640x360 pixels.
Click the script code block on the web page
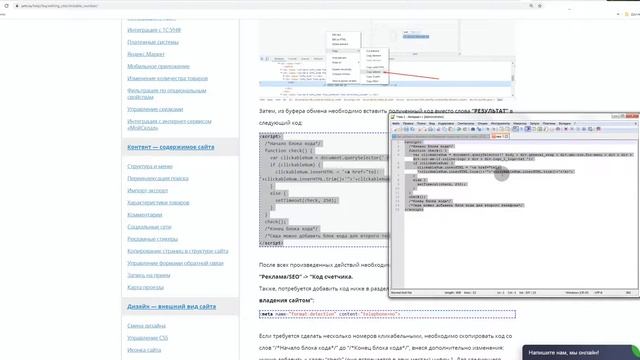pos(324,189)
